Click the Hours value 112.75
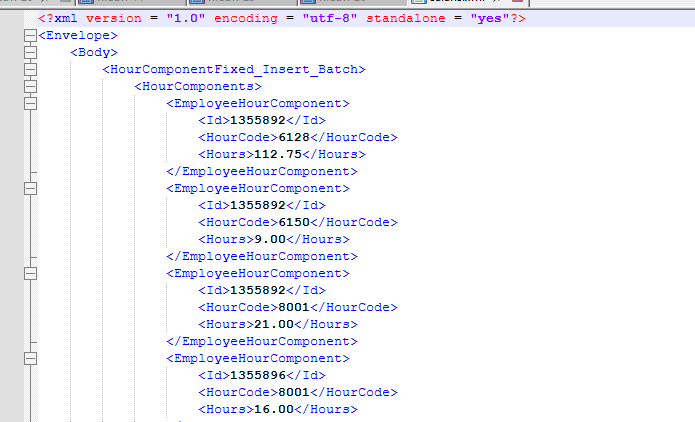This screenshot has height=422, width=695. click(x=278, y=154)
